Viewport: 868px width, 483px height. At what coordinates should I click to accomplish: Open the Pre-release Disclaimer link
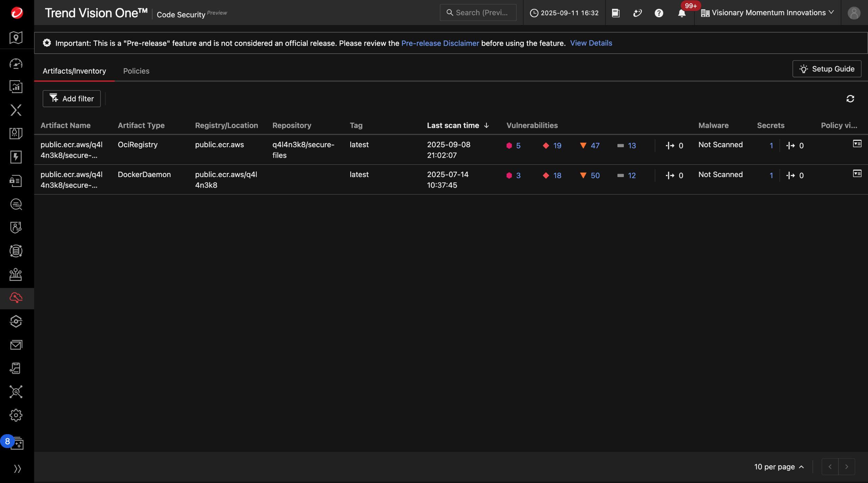point(440,43)
